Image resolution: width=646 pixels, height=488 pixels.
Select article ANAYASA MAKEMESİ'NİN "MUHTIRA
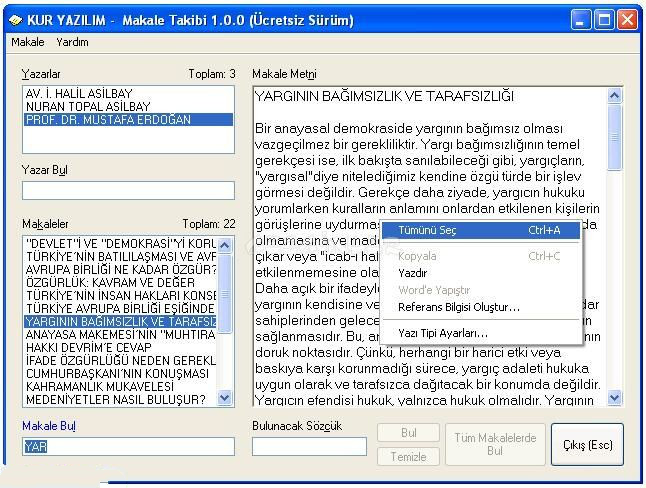tap(120, 335)
